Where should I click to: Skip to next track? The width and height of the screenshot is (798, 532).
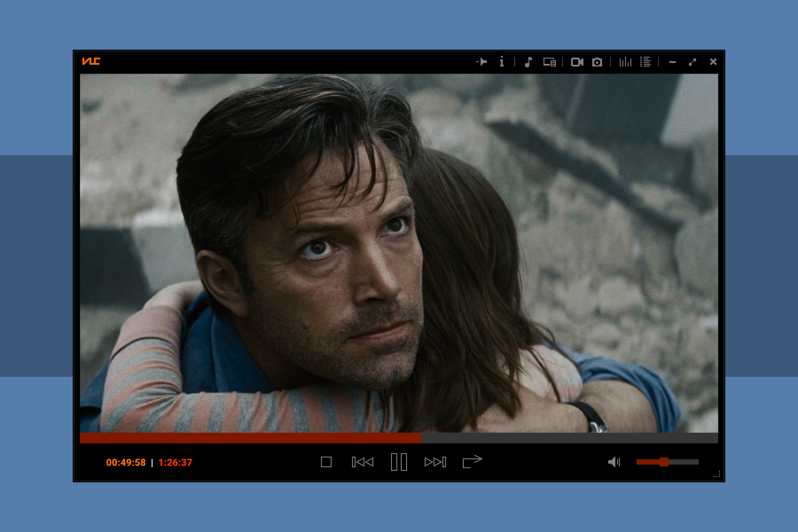[435, 462]
